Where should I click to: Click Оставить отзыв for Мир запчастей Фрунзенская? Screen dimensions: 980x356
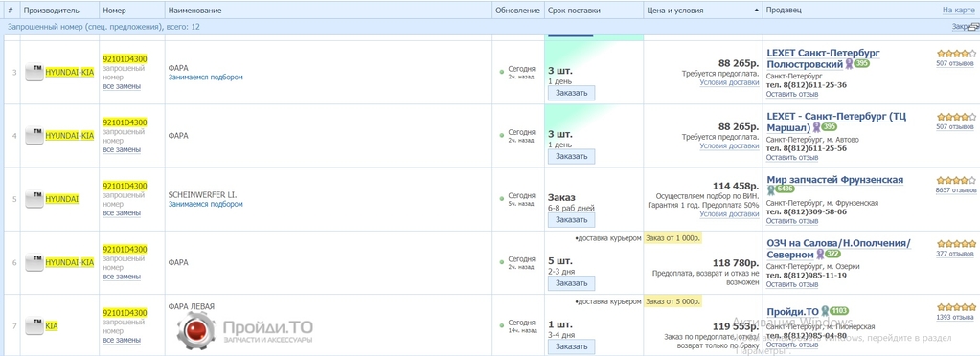(792, 221)
